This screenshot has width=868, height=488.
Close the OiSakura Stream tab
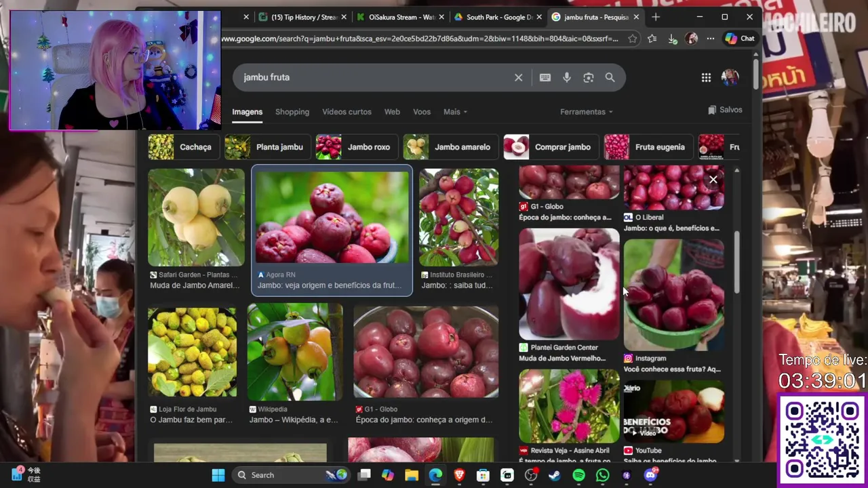[x=442, y=17]
